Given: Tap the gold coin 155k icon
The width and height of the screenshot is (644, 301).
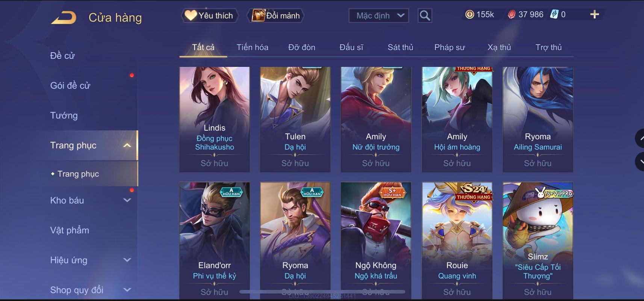Looking at the screenshot, I should tap(470, 15).
